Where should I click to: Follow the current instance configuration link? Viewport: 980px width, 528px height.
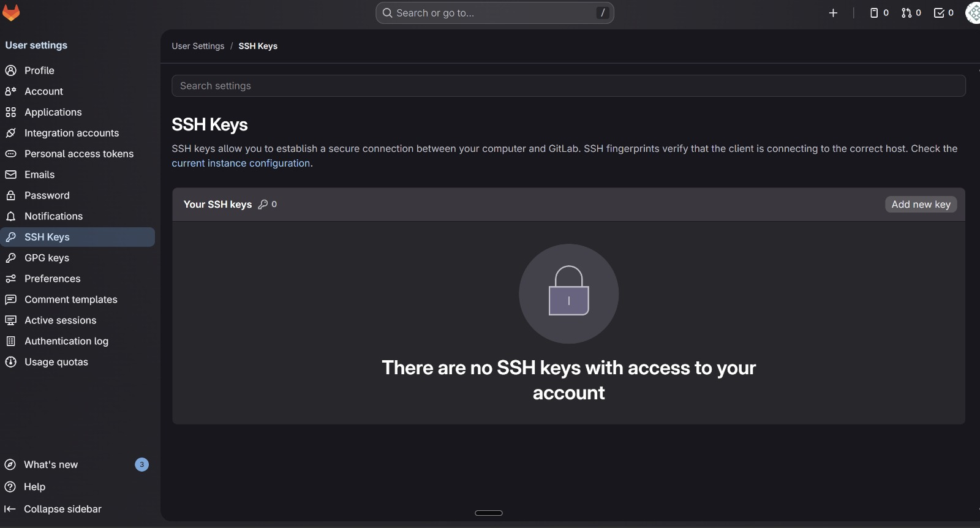241,164
